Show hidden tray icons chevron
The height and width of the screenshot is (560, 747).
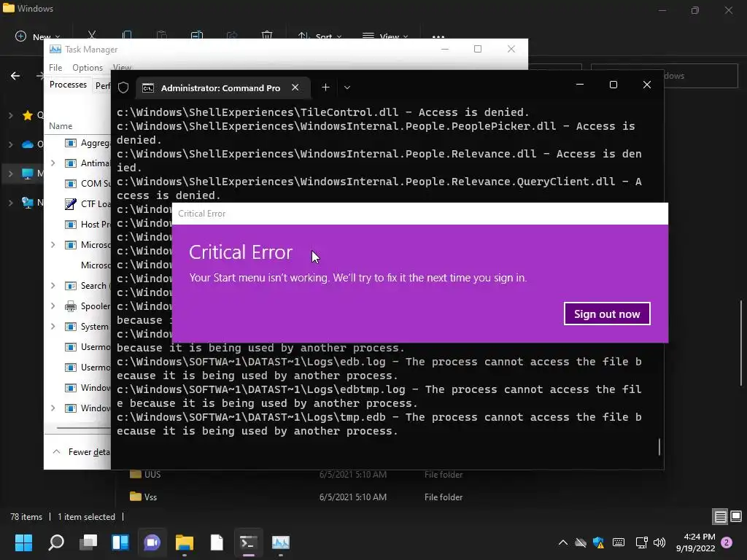pyautogui.click(x=562, y=542)
